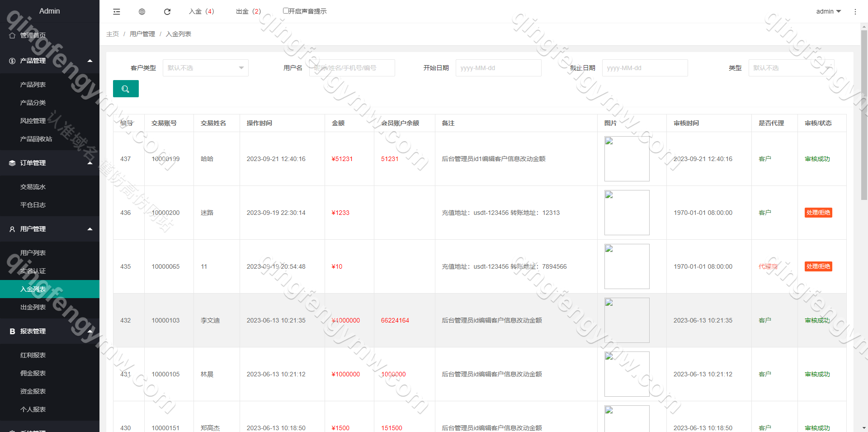Open the 类型 dropdown

791,68
